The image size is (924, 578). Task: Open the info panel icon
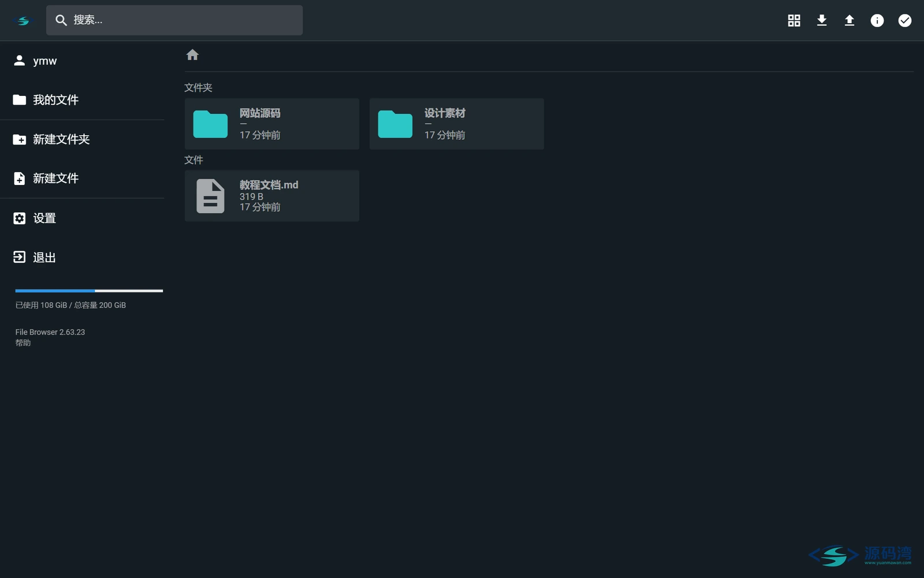pos(877,21)
